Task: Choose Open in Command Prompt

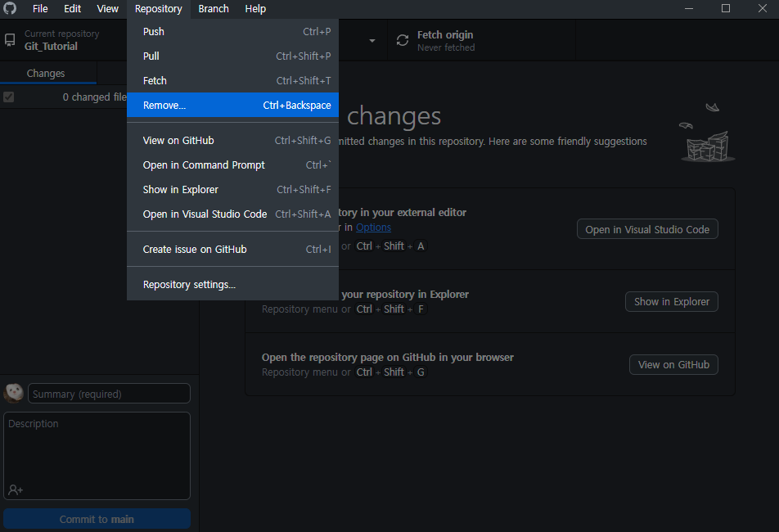Action: [232, 165]
